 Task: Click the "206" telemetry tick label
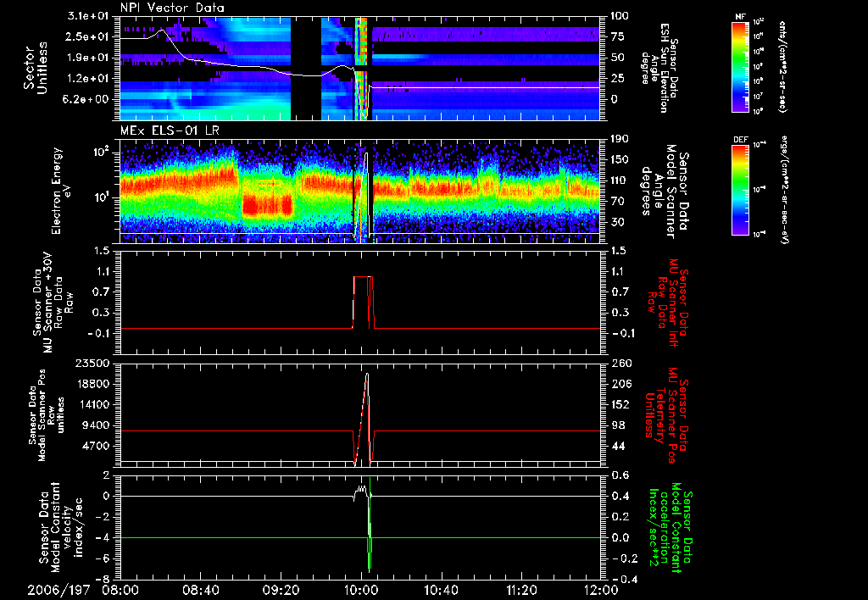[x=620, y=384]
